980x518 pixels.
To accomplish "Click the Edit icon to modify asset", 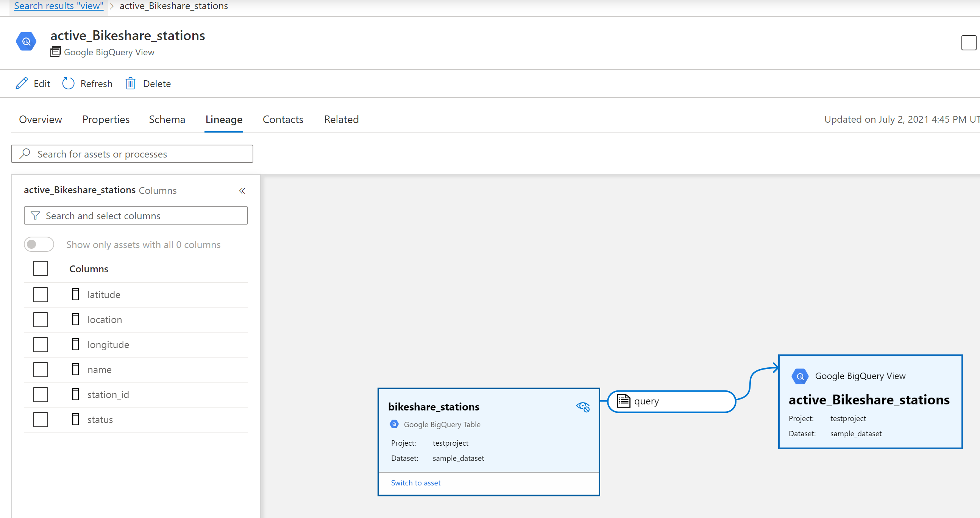I will tap(23, 84).
